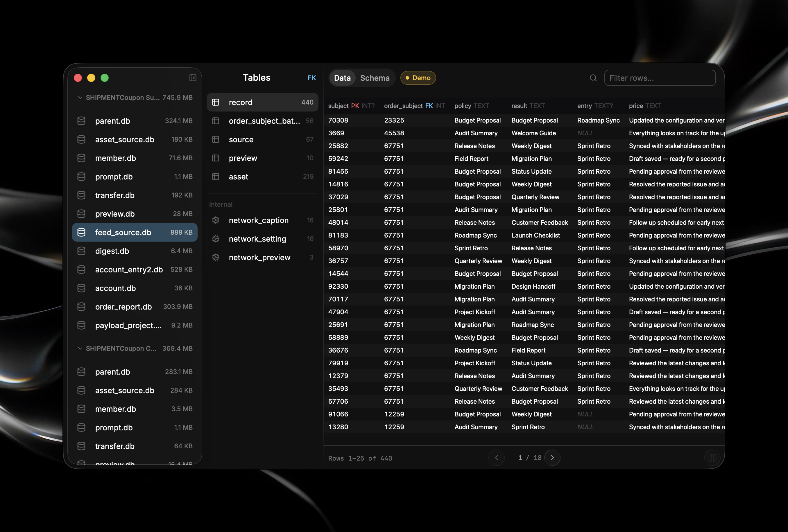Switch to the Schema tab

[375, 78]
